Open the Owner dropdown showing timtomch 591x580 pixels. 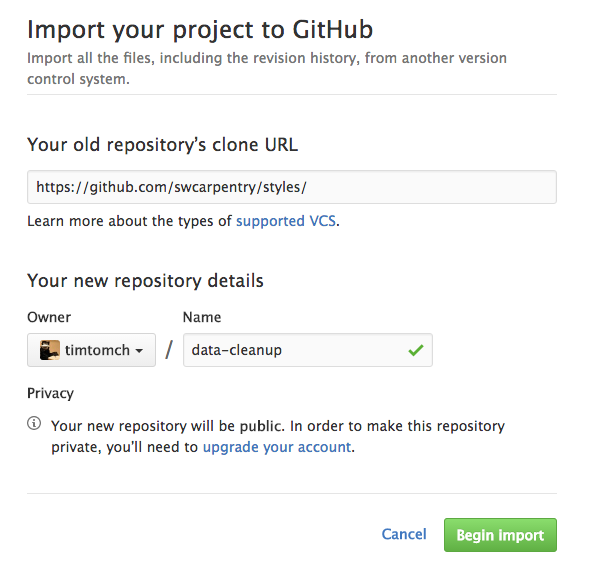point(91,350)
